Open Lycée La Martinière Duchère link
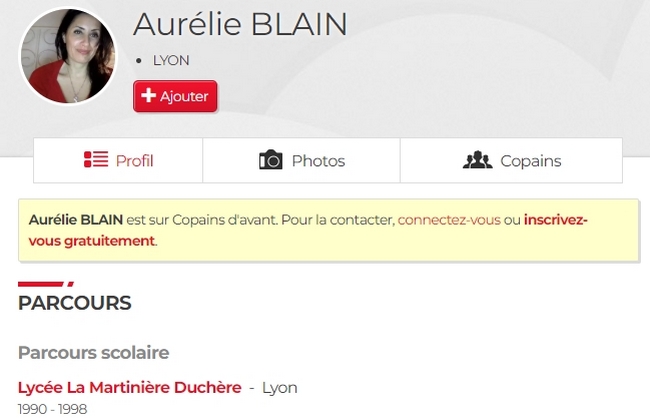Image resolution: width=650 pixels, height=418 pixels. pos(130,387)
